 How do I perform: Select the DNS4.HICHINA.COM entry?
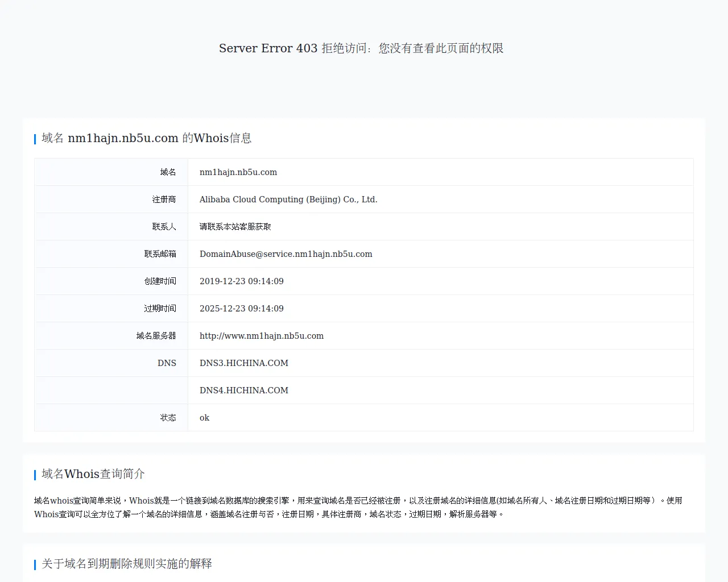(x=243, y=390)
